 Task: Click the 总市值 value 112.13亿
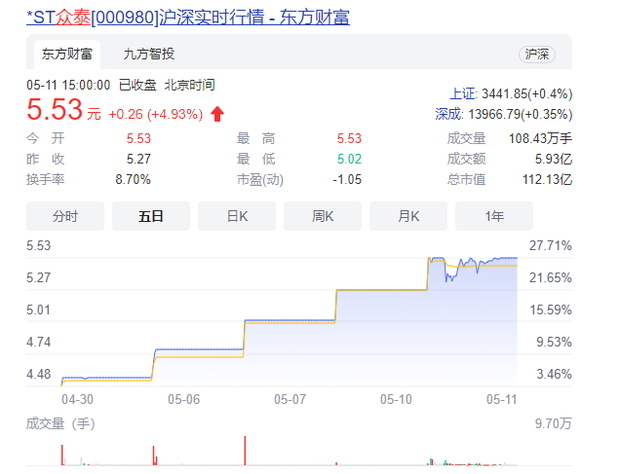tap(546, 179)
